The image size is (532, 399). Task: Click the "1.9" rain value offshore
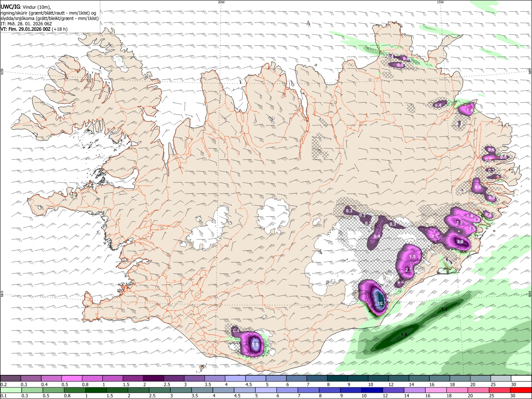404,335
